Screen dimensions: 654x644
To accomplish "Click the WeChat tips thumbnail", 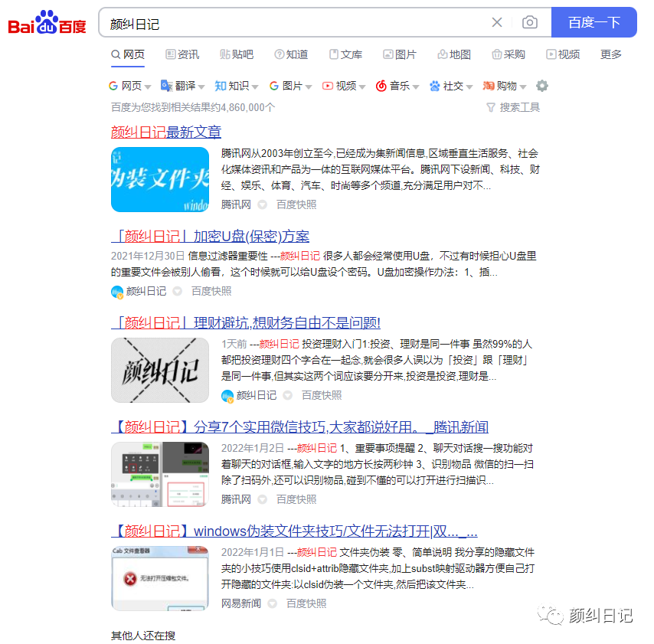I will 160,474.
